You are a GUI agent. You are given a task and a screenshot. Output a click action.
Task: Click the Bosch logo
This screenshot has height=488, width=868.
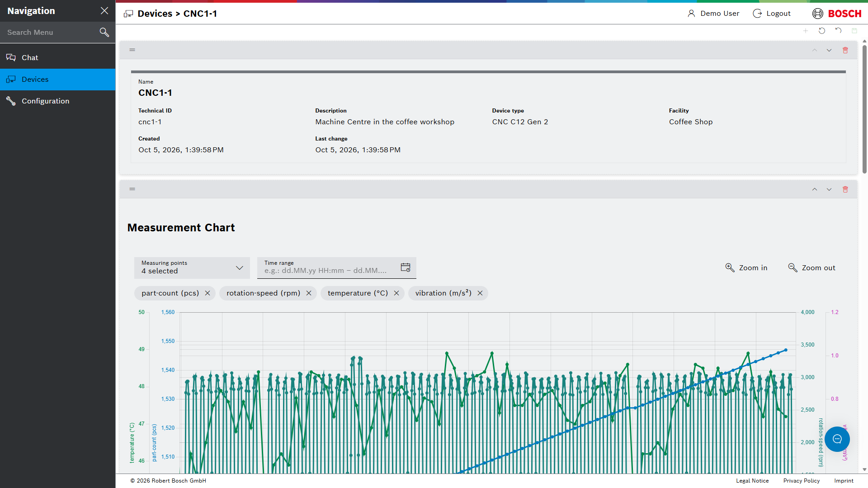(x=837, y=14)
